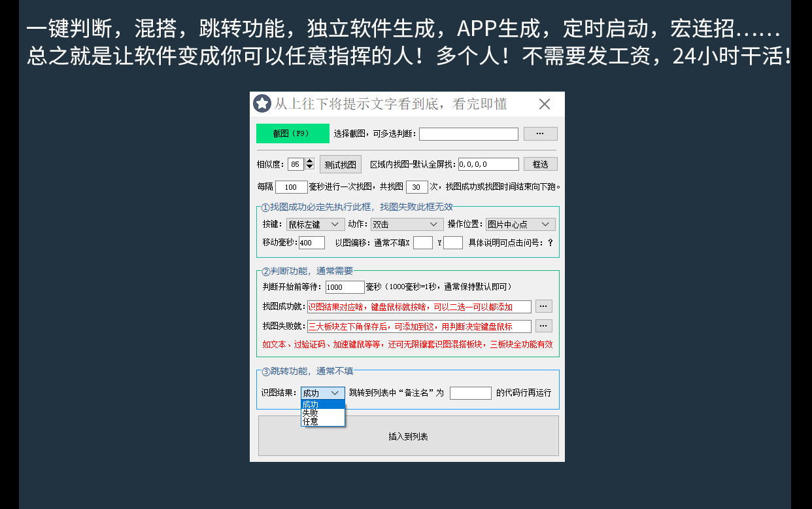Image resolution: width=812 pixels, height=509 pixels.
Task: Click the star icon in title bar
Action: pyautogui.click(x=262, y=103)
